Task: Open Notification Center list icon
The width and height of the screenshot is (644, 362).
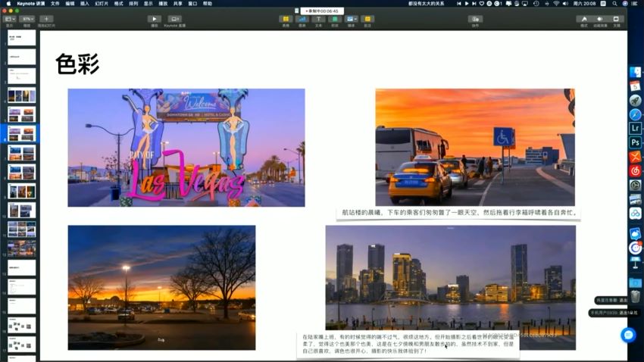Action: (634, 3)
